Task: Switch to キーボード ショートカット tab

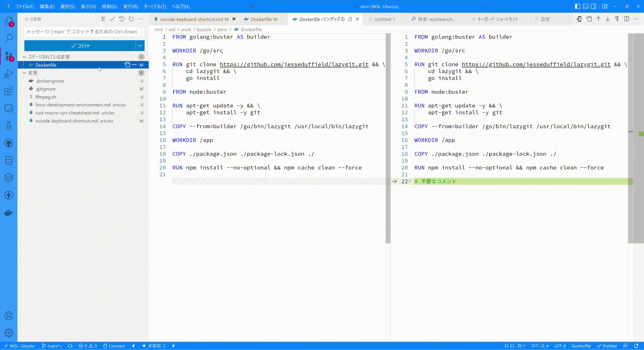Action: [x=498, y=19]
